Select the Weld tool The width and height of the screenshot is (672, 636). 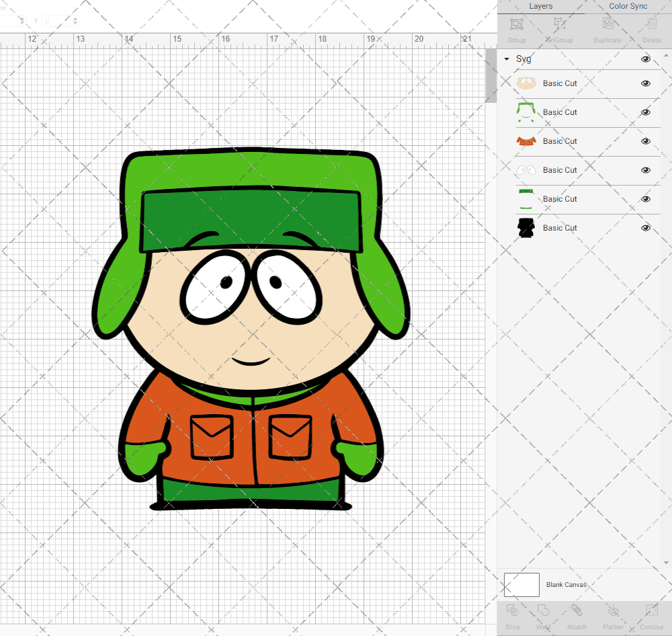coord(543,610)
